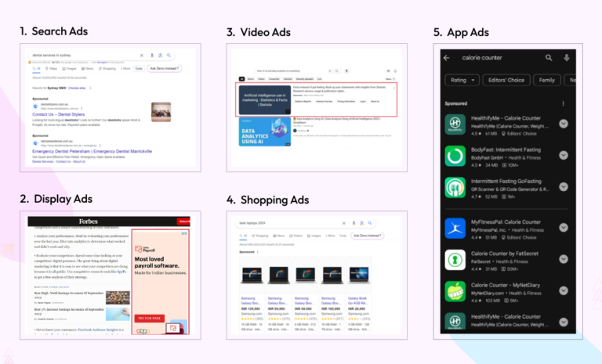Expand the Intermittent Fasting GoFasting chevron

[564, 187]
